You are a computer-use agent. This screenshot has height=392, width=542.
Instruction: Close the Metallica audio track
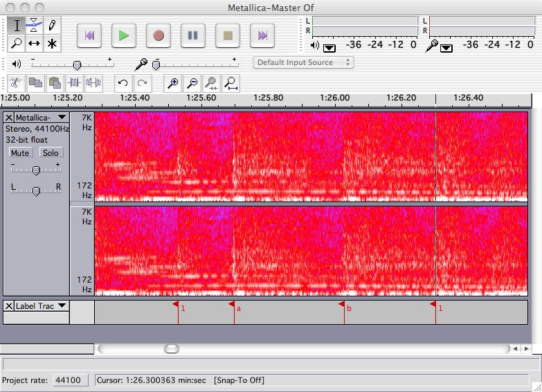[x=9, y=118]
